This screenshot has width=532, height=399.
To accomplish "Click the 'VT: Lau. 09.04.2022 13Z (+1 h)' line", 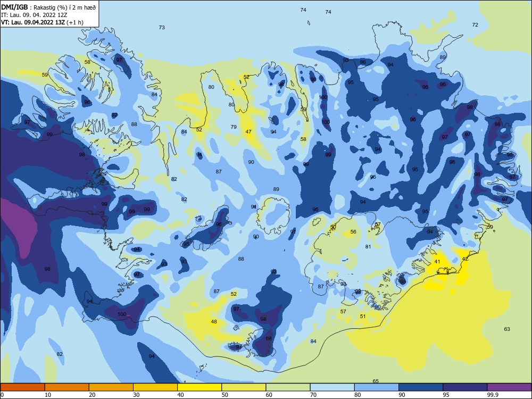I will click(x=42, y=22).
